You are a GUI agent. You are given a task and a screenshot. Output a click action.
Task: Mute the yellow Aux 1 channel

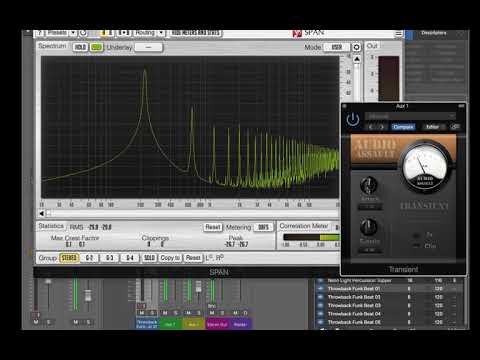[188, 313]
